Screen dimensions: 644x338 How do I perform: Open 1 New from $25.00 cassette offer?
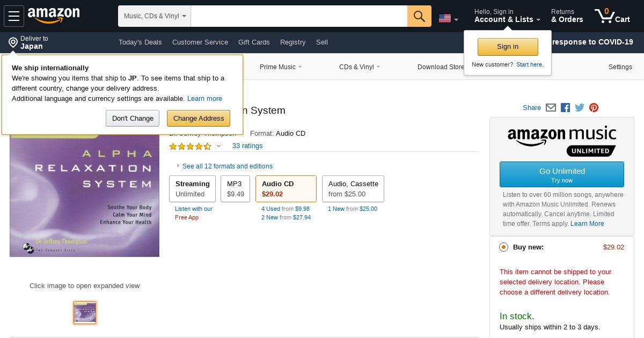click(353, 209)
